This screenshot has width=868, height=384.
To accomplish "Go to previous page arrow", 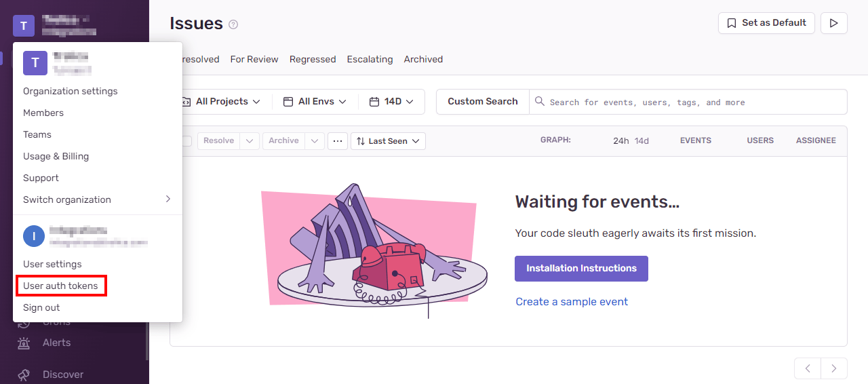I will point(808,368).
